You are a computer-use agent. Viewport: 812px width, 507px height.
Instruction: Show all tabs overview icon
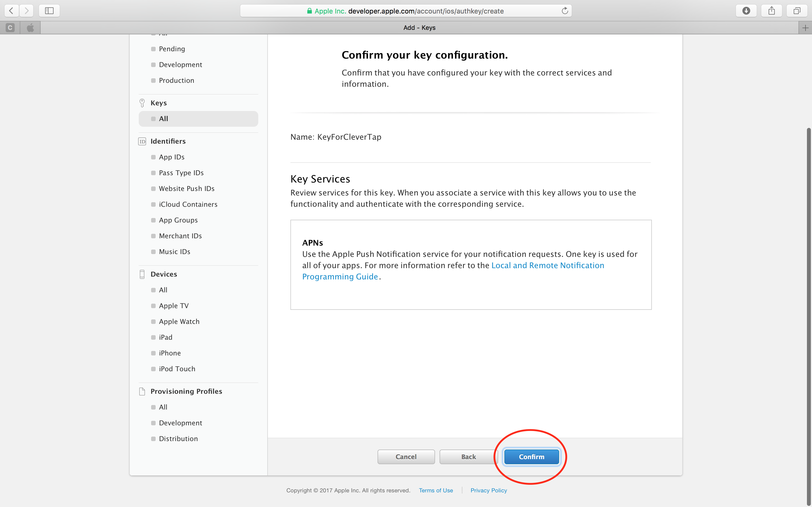(x=796, y=11)
